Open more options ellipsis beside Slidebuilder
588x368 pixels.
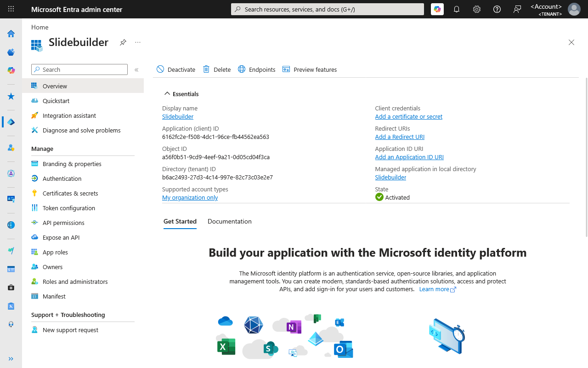(x=138, y=42)
